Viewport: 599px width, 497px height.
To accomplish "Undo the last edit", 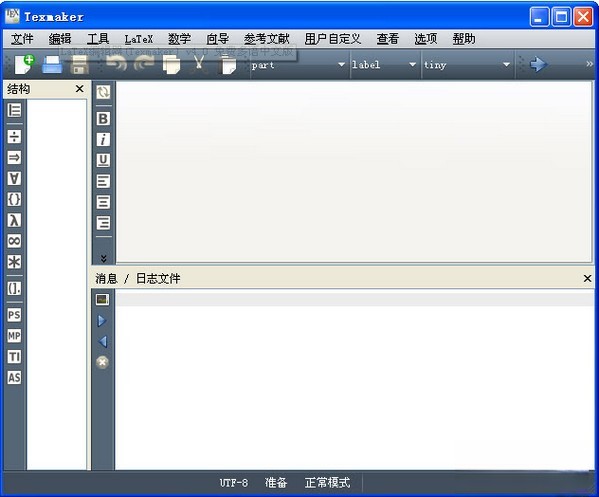I will (116, 64).
